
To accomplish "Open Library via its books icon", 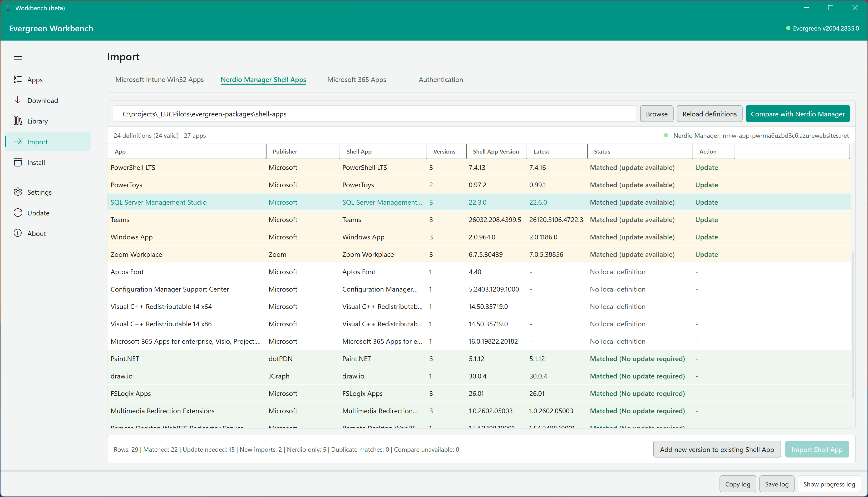I will coord(18,121).
